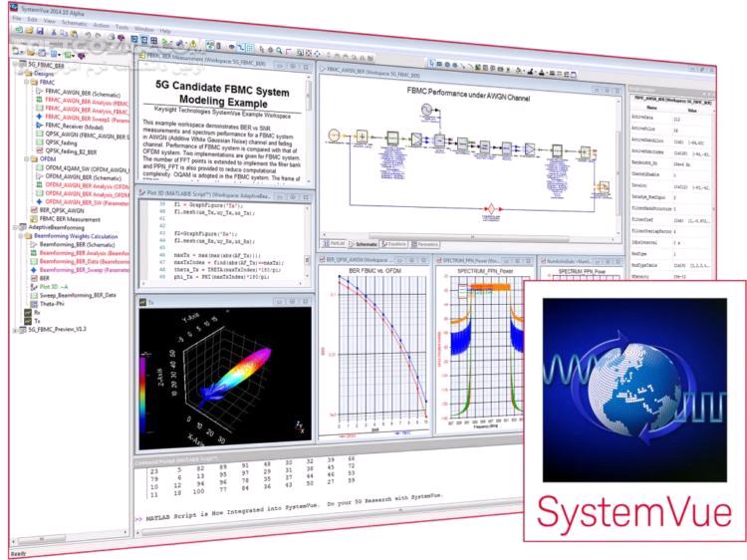Collapse the OFDM folder in tree

(27, 158)
